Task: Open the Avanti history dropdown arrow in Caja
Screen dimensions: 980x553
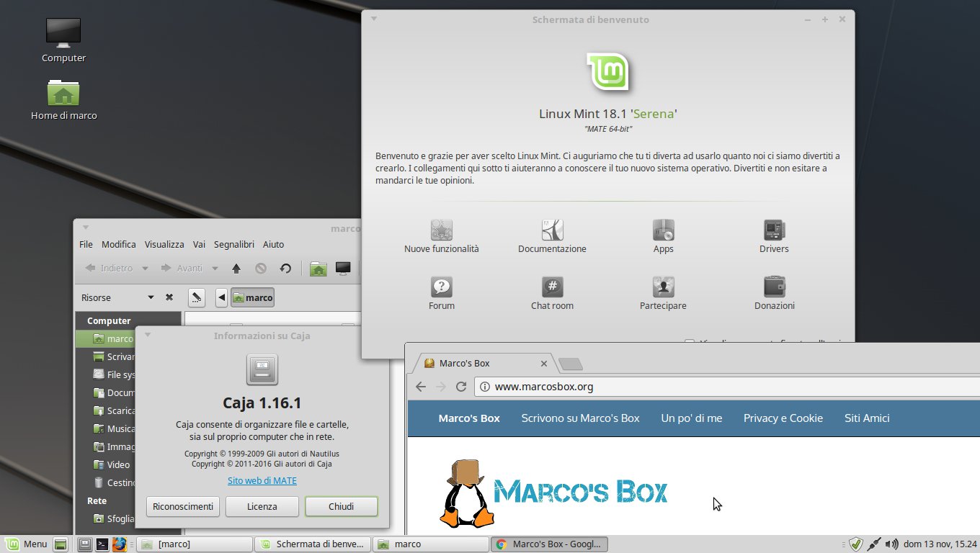Action: 215,269
